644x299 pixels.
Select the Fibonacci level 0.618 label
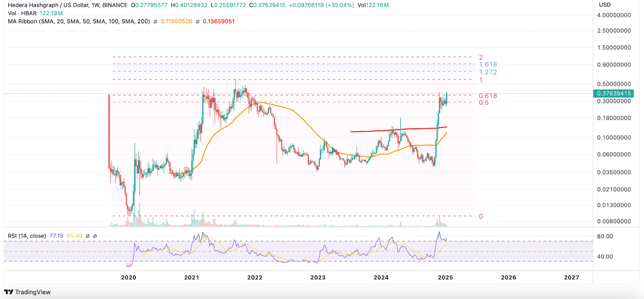click(x=488, y=96)
